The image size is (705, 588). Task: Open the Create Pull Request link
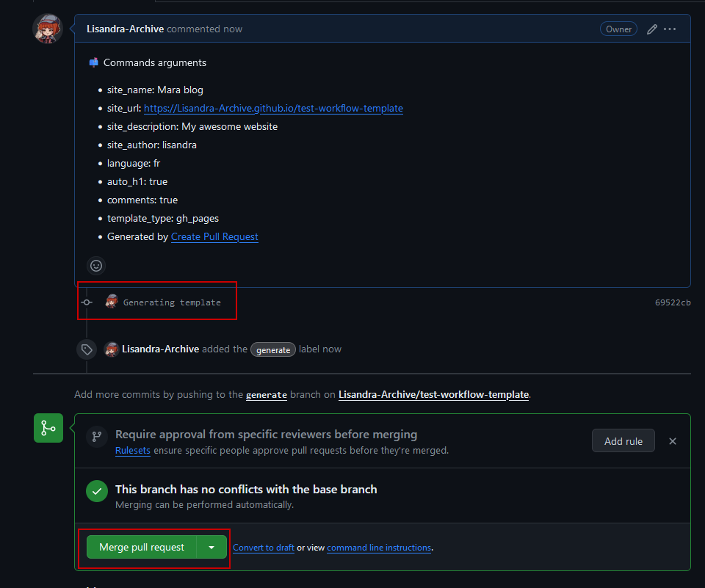coord(214,237)
